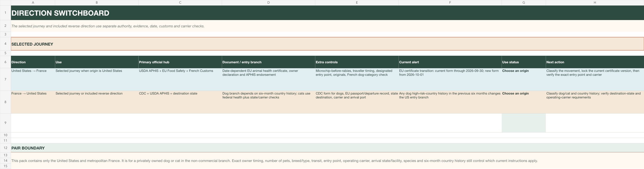The width and height of the screenshot is (644, 169).
Task: Click the Direction column header cell
Action: pyautogui.click(x=33, y=62)
